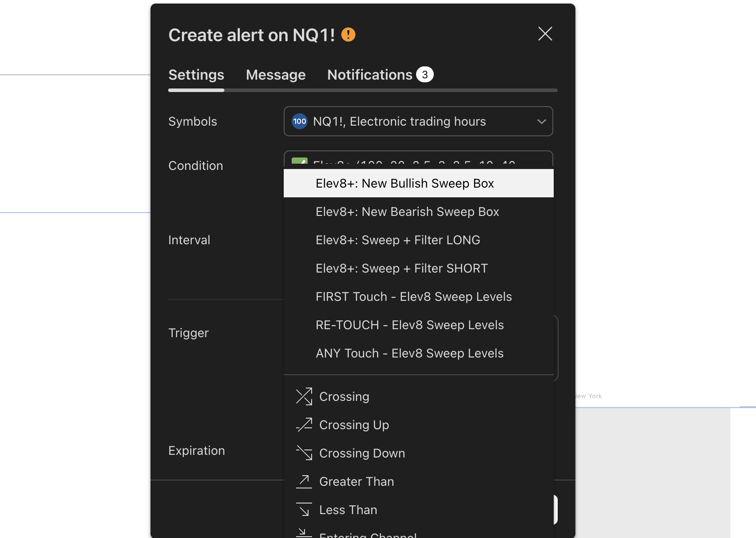The image size is (756, 538).
Task: Select the highlighted New Bullish Sweep Box
Action: pos(405,183)
